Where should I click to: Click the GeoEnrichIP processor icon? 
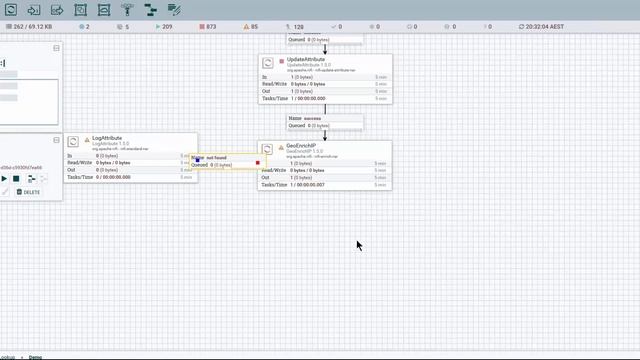267,149
